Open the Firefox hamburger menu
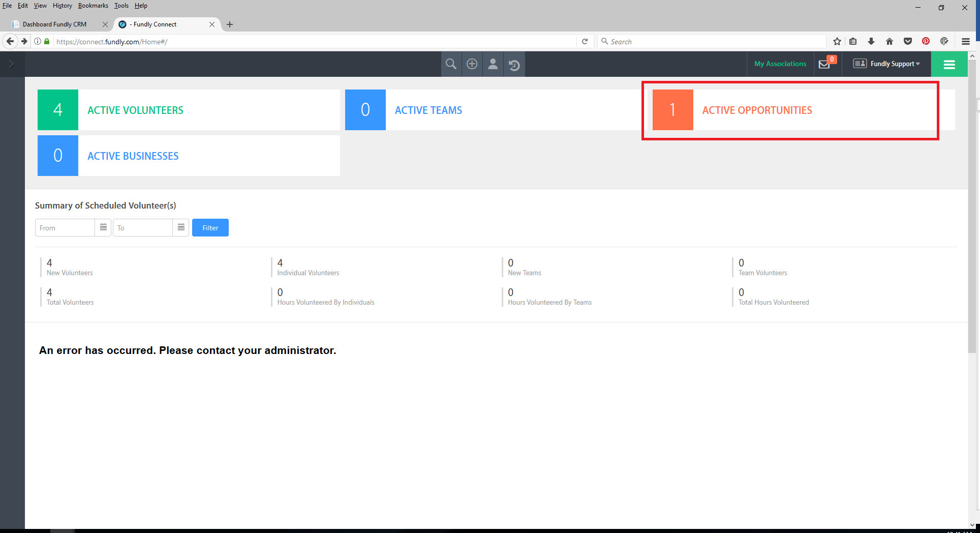The height and width of the screenshot is (533, 980). [966, 42]
